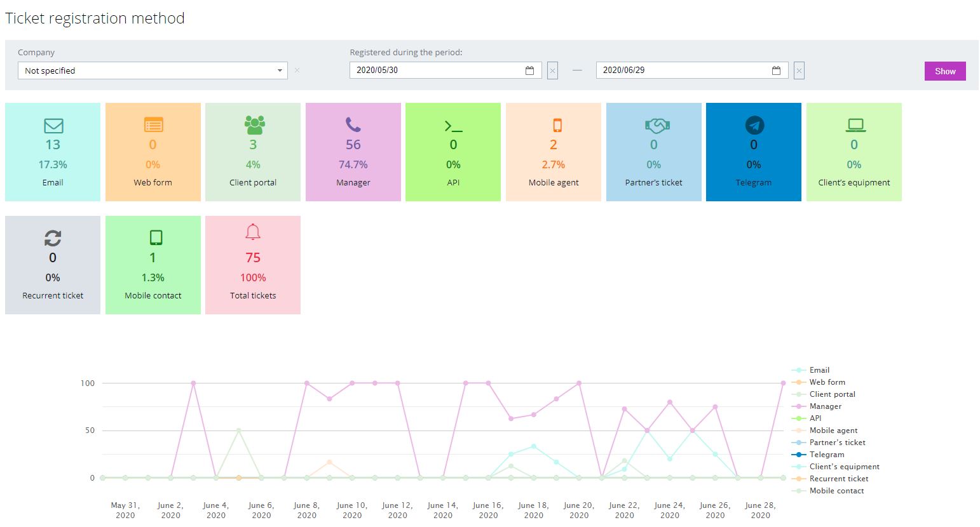Click the Total tickets bell icon
The height and width of the screenshot is (527, 980).
253,232
